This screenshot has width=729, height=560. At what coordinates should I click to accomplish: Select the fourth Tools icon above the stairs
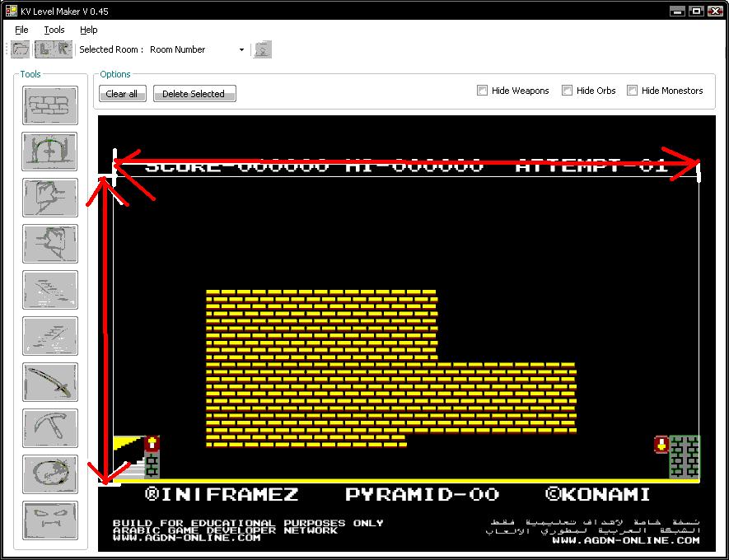49,244
